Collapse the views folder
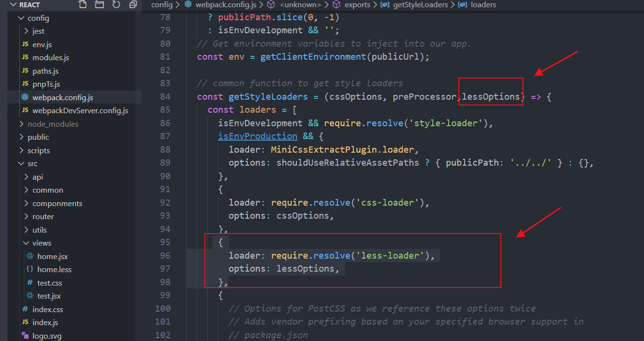This screenshot has height=341, width=644. point(26,243)
